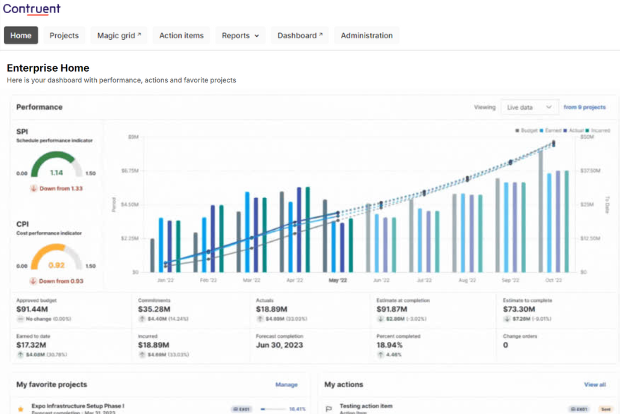Click the Contruent logo
The width and height of the screenshot is (620, 414).
[32, 9]
